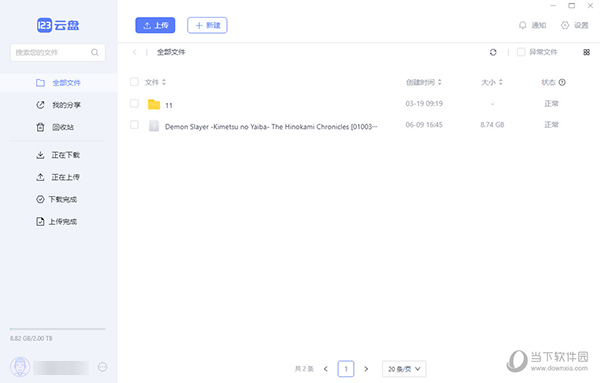600x383 pixels.
Task: Open 下载完成 list
Action: tap(57, 199)
